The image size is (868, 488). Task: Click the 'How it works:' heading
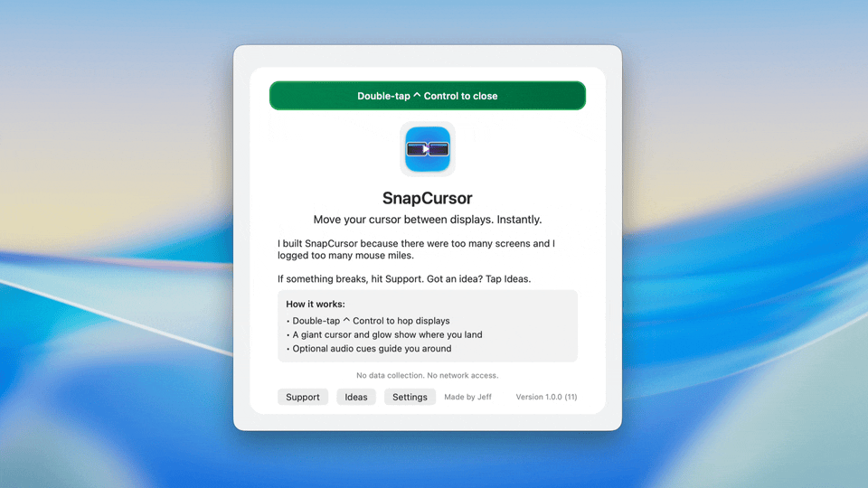(x=316, y=304)
